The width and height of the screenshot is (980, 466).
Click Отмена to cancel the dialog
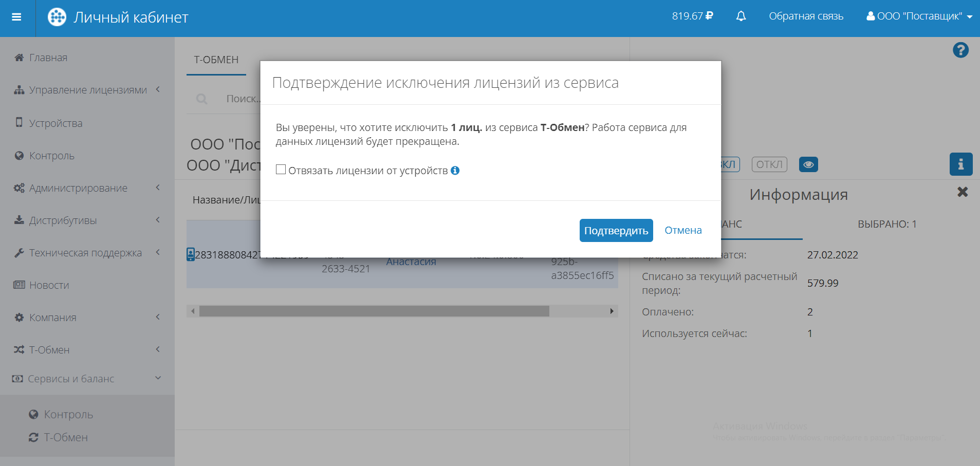[x=682, y=231]
